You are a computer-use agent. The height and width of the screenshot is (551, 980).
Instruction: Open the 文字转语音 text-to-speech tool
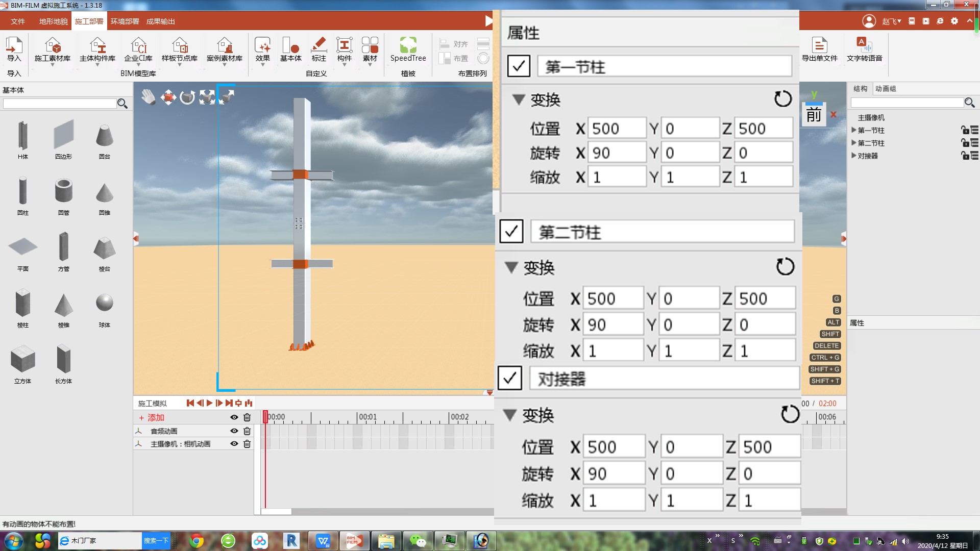click(865, 49)
